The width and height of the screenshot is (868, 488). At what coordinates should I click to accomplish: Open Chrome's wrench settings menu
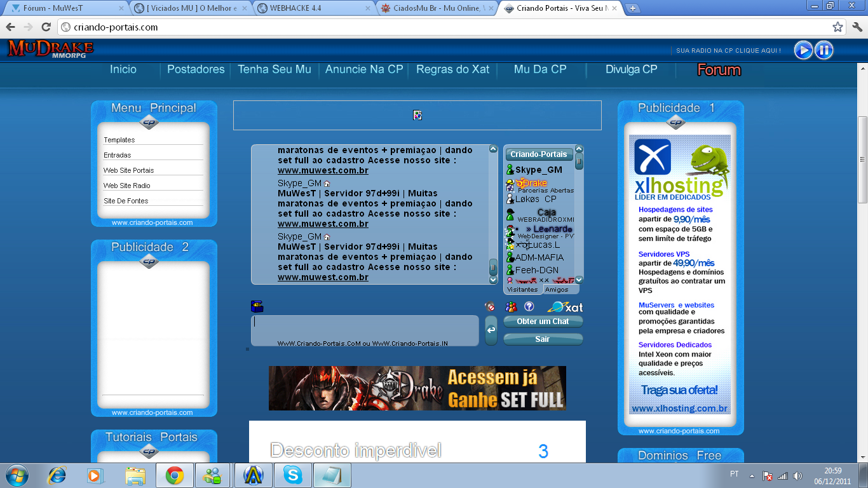click(x=857, y=27)
